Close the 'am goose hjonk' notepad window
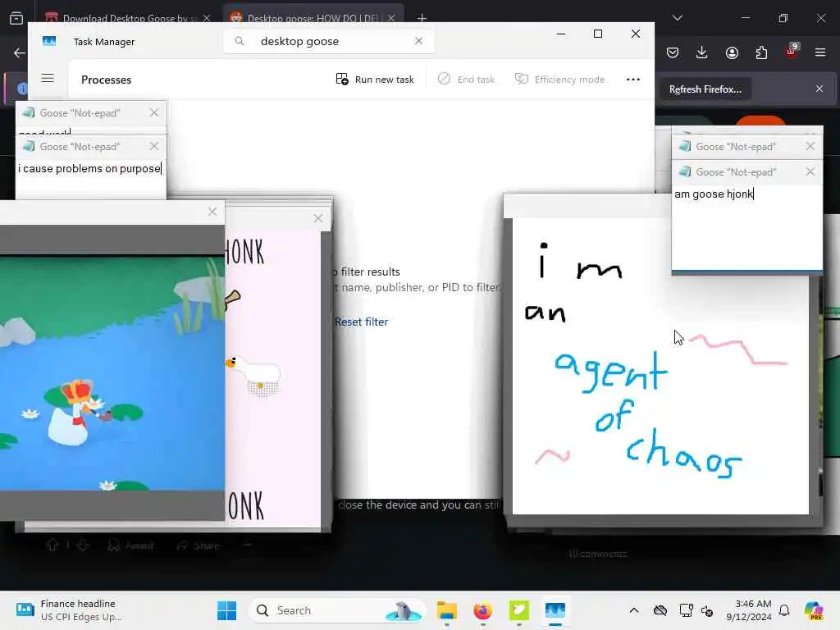840x630 pixels. (x=810, y=171)
